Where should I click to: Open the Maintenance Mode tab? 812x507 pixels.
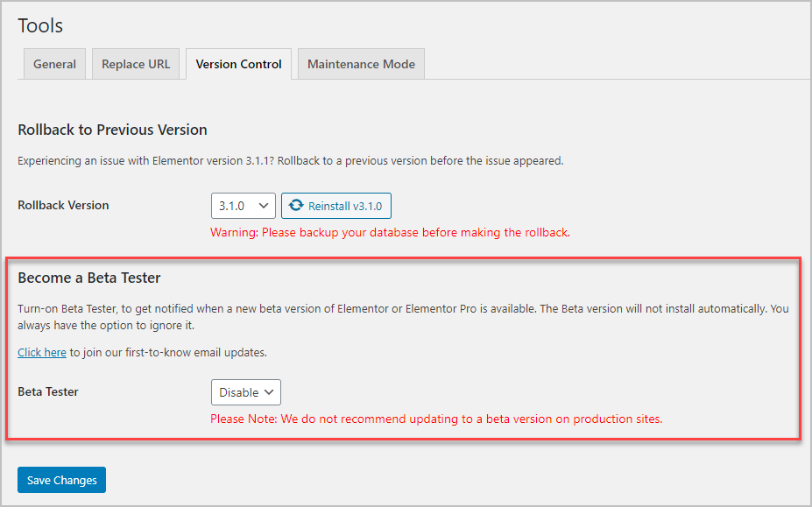click(360, 63)
